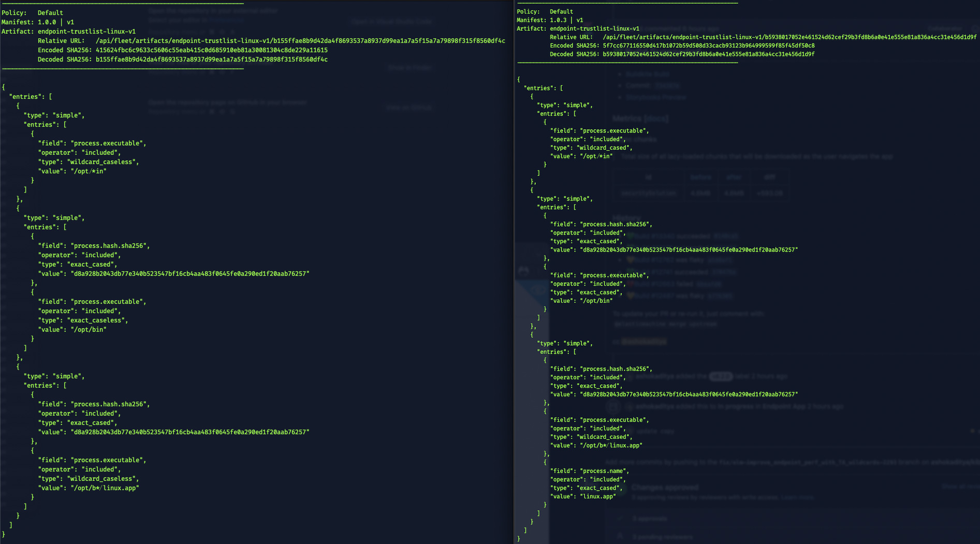Click "Policy: Default" in the left pane
Image resolution: width=980 pixels, height=544 pixels.
click(32, 13)
